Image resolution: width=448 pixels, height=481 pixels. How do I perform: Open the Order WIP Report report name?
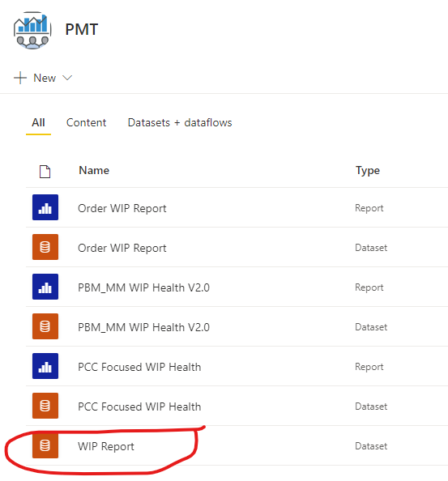tap(122, 209)
